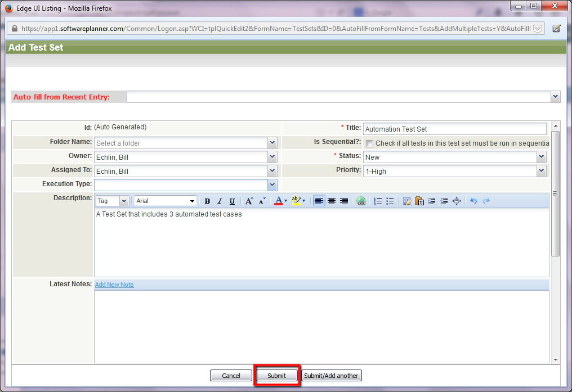Open the bulleted list tool

pos(389,201)
